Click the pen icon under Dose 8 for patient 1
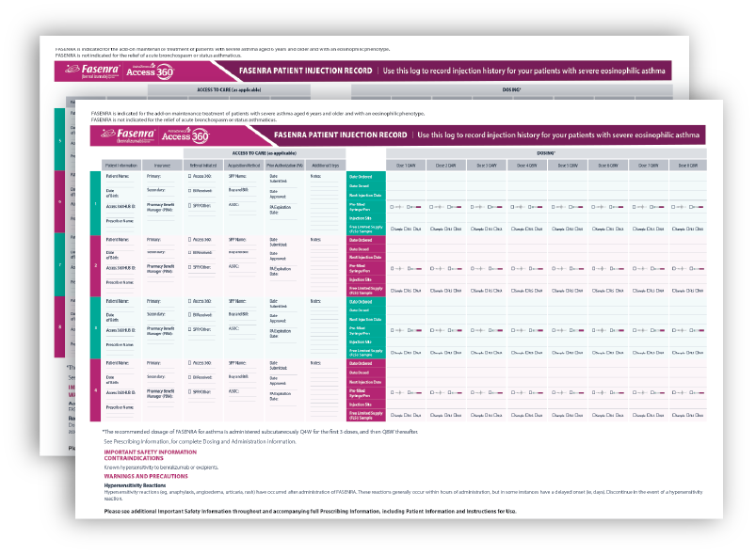 point(698,207)
